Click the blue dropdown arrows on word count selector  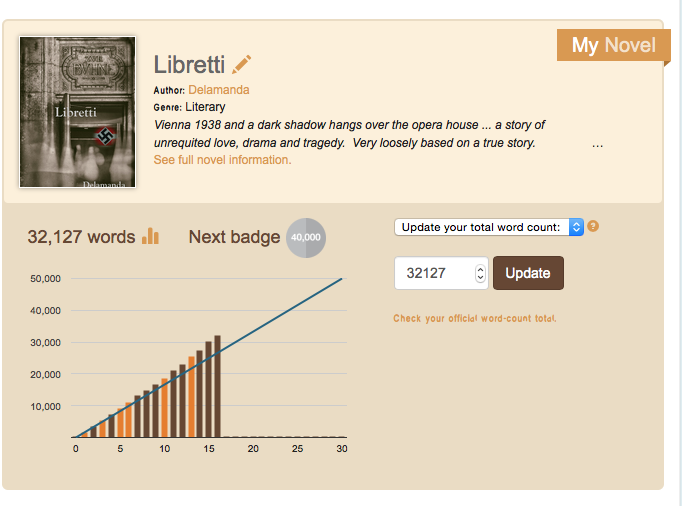[x=576, y=227]
